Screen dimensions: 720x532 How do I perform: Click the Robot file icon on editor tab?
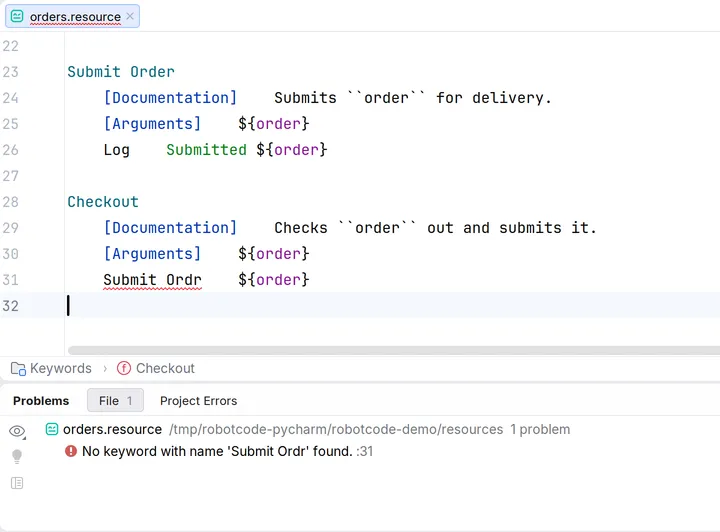click(17, 17)
